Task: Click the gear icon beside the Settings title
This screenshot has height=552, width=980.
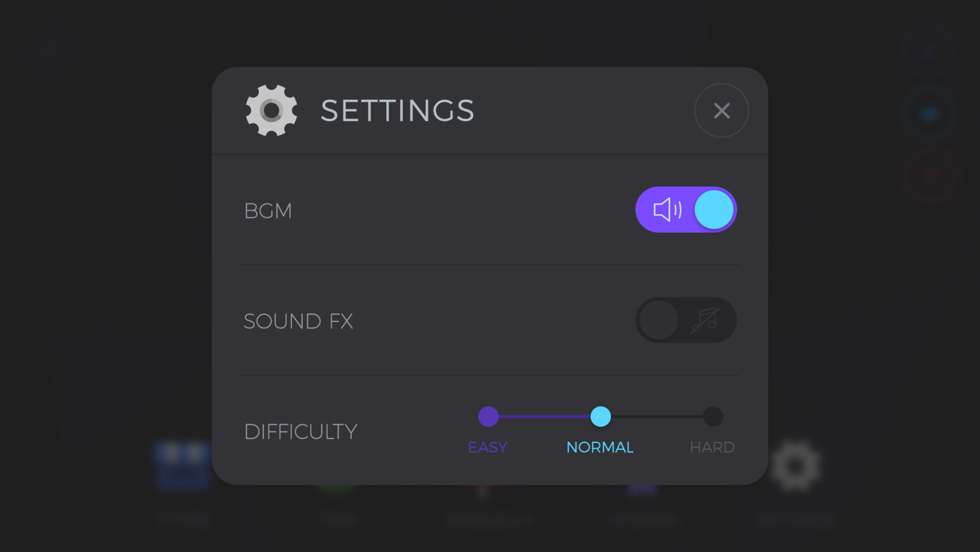Action: (271, 111)
